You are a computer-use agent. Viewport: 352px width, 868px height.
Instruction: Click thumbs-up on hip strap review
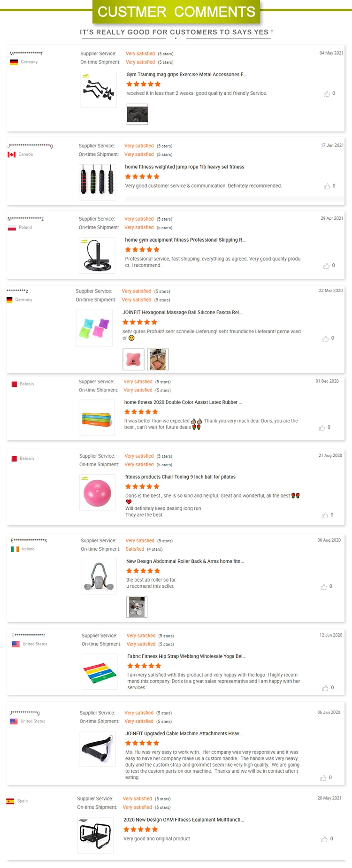coord(325,688)
